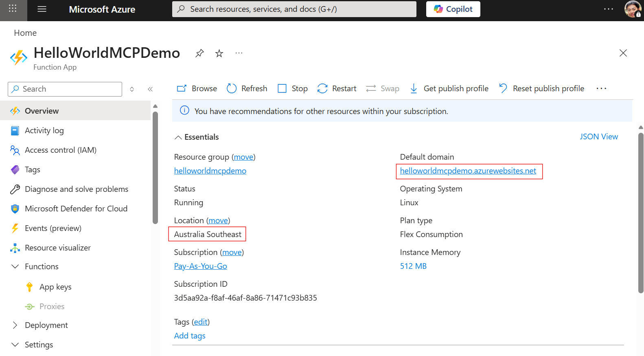
Task: Click move link for Resource group
Action: pos(243,157)
